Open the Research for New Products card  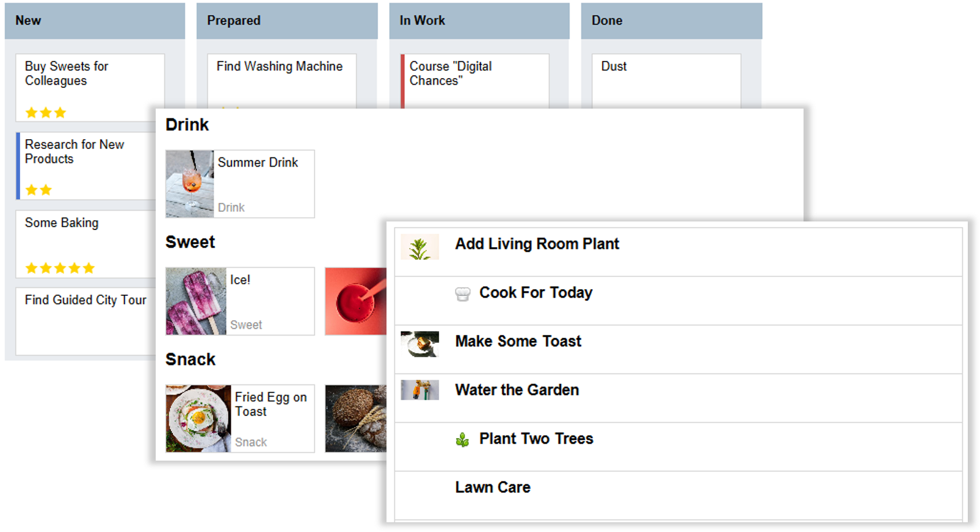(x=86, y=166)
